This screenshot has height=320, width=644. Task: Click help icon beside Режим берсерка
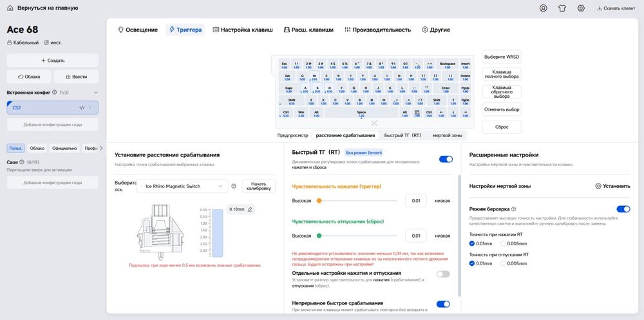[x=514, y=209]
